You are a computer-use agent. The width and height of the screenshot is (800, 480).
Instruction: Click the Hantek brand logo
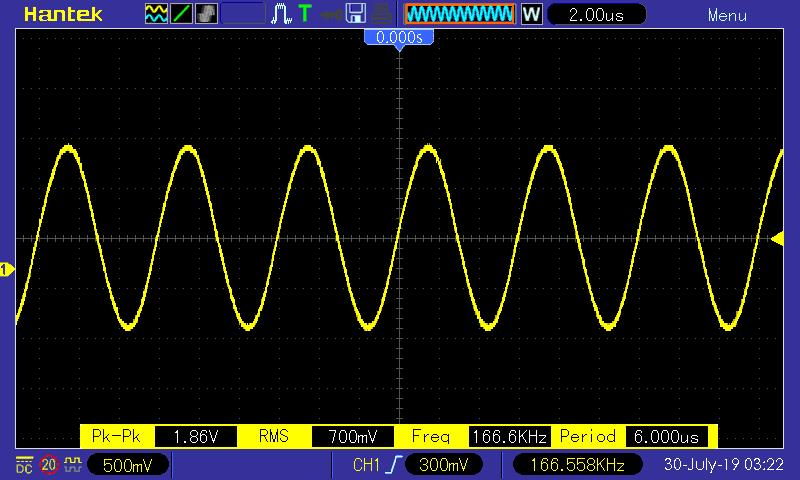(x=63, y=14)
